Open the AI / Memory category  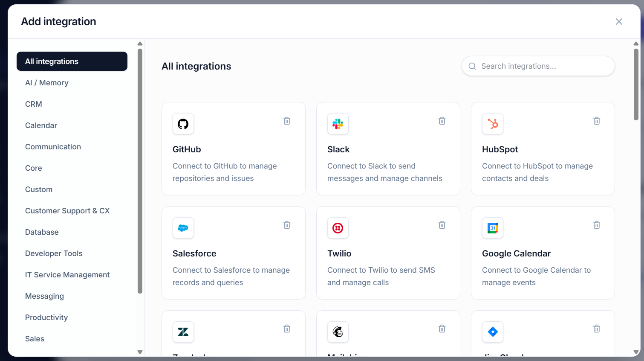click(x=72, y=83)
